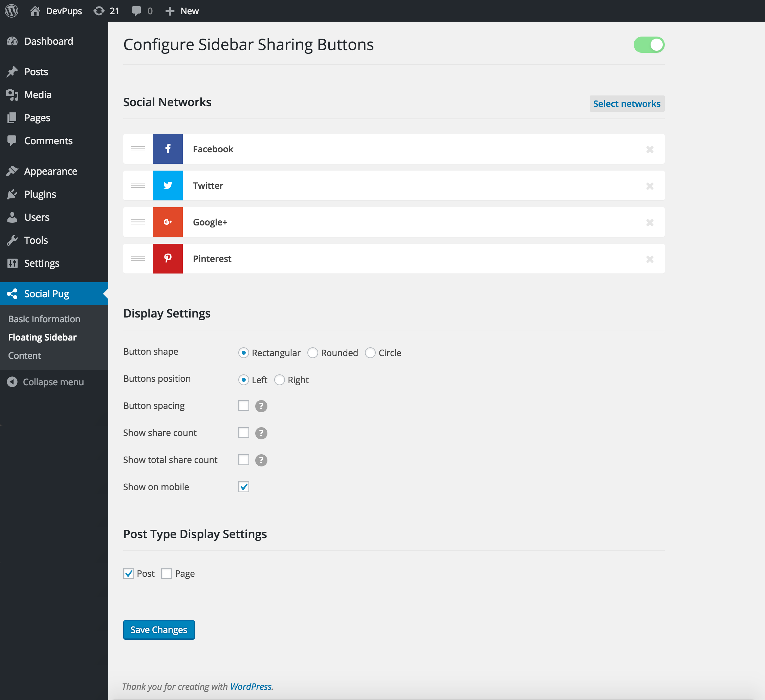Click the Select networks button
The width and height of the screenshot is (765, 700).
(x=627, y=104)
